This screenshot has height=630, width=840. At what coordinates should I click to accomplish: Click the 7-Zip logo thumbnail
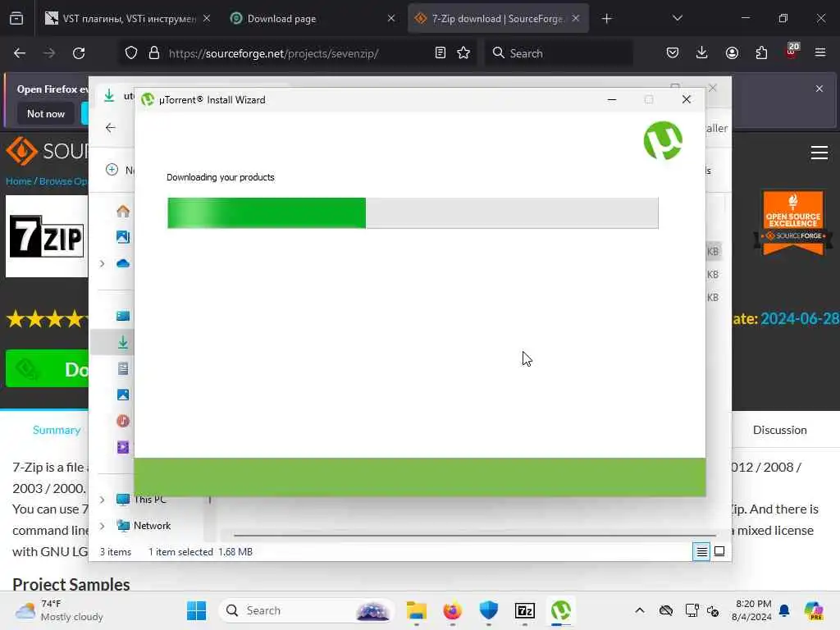[x=47, y=236]
